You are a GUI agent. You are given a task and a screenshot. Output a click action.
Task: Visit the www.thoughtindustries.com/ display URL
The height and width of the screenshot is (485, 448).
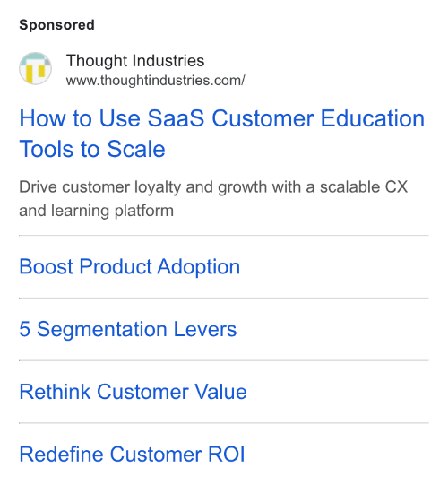pyautogui.click(x=156, y=81)
